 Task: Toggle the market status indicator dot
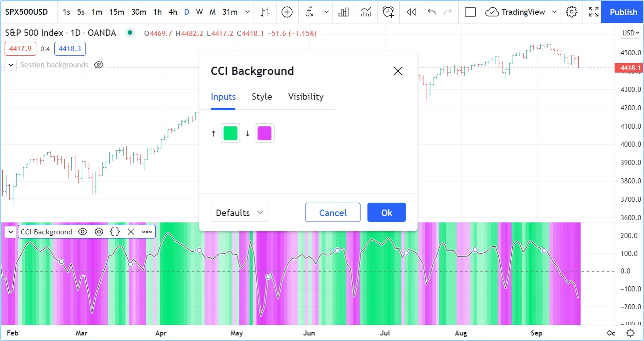130,33
